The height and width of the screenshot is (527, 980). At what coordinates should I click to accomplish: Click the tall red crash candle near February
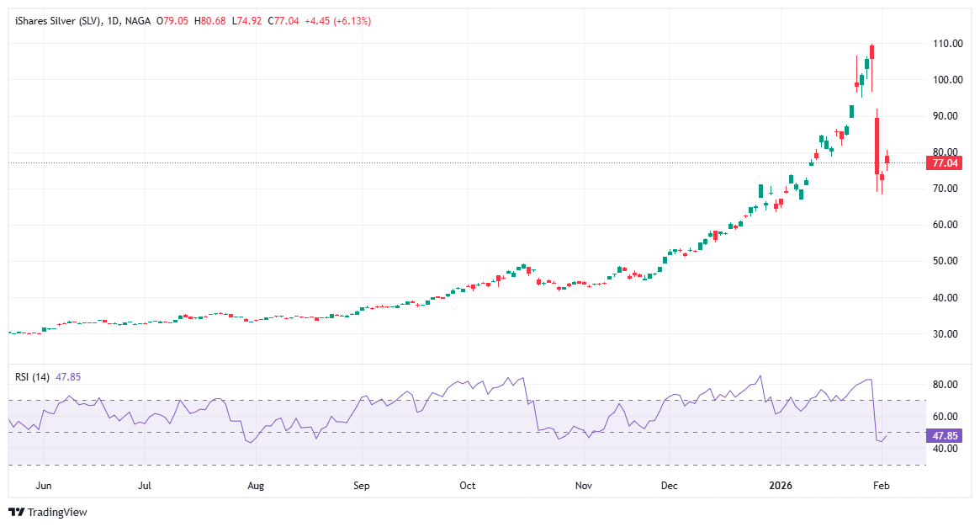pyautogui.click(x=876, y=147)
